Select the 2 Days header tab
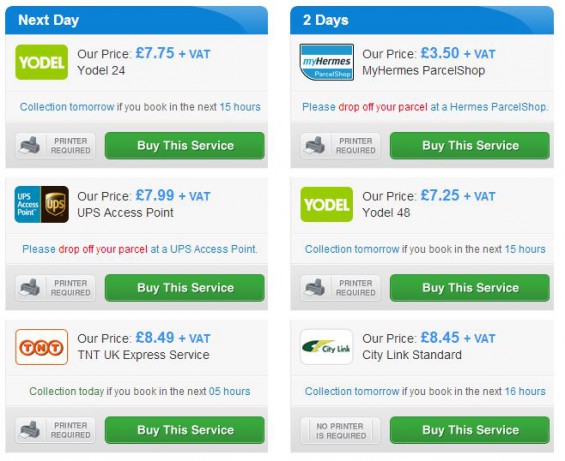The height and width of the screenshot is (461, 565). coord(422,20)
